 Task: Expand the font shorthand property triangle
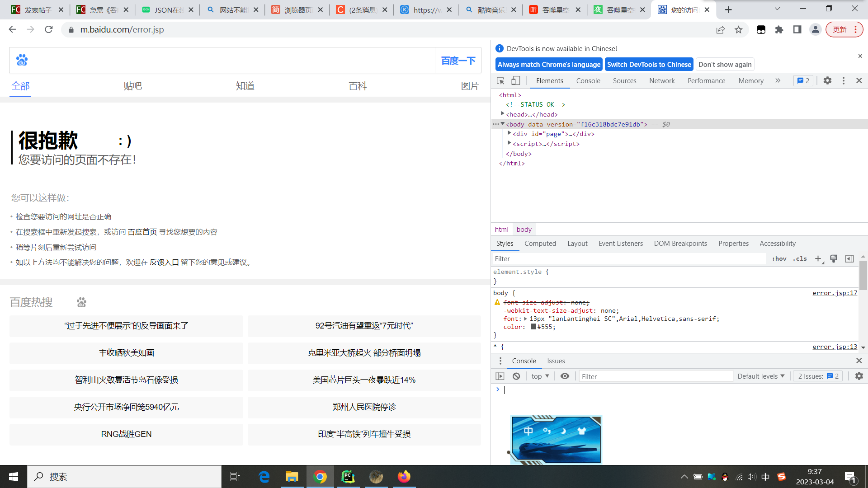coord(525,319)
